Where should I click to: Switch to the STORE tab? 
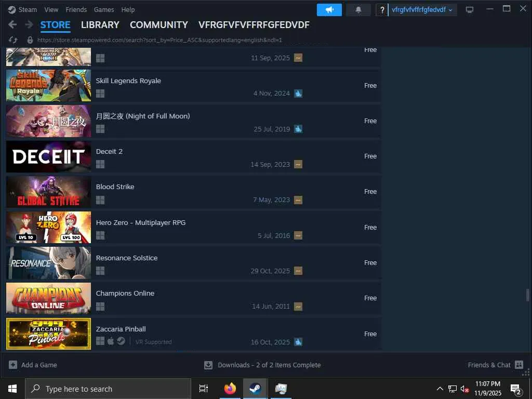click(x=55, y=25)
